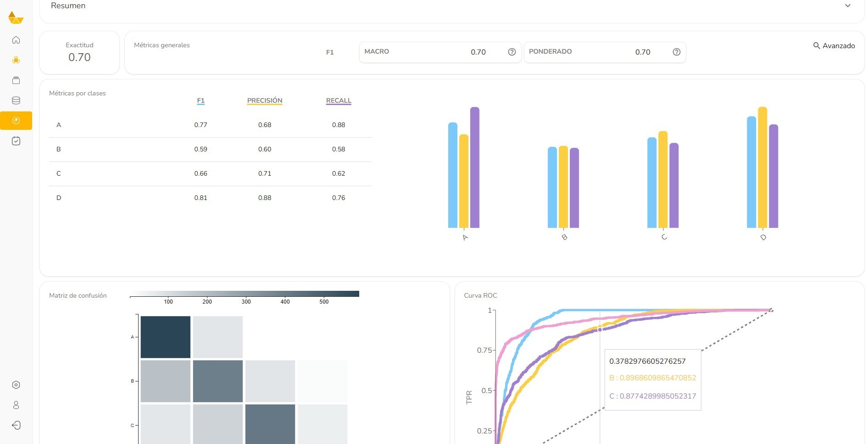Image resolution: width=868 pixels, height=444 pixels.
Task: Sort class metrics by F1 column
Action: tap(200, 100)
